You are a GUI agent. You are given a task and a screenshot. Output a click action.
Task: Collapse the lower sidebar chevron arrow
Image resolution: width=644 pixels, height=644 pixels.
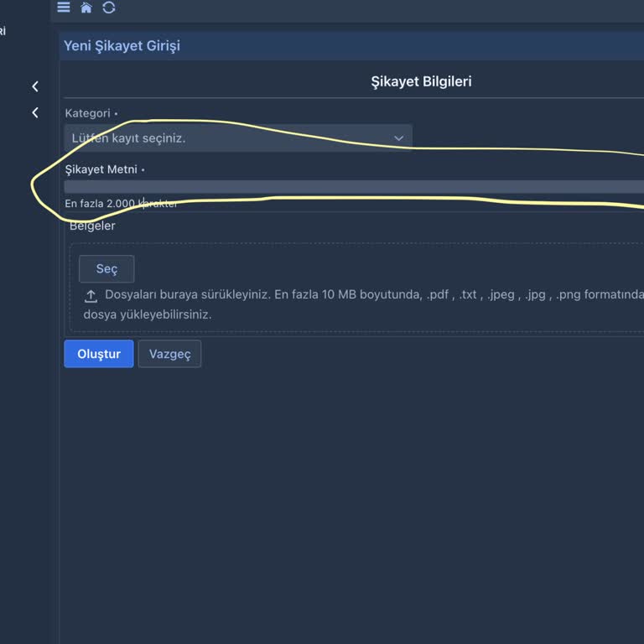point(35,112)
